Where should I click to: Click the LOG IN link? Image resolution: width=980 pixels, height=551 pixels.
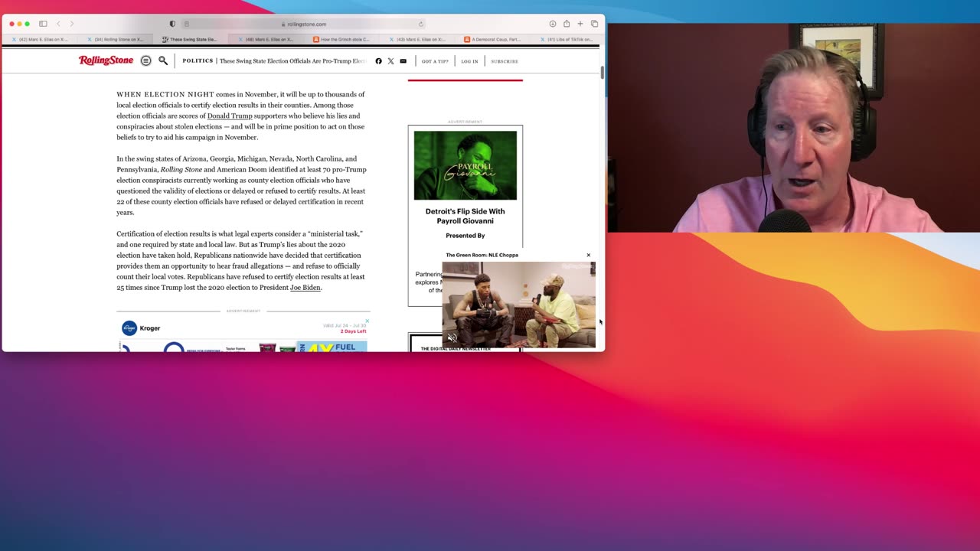pyautogui.click(x=469, y=61)
